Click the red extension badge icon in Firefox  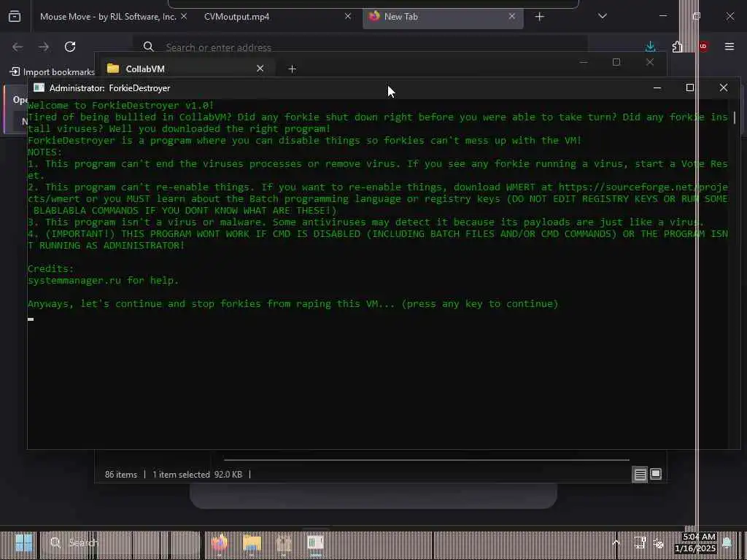click(x=703, y=47)
